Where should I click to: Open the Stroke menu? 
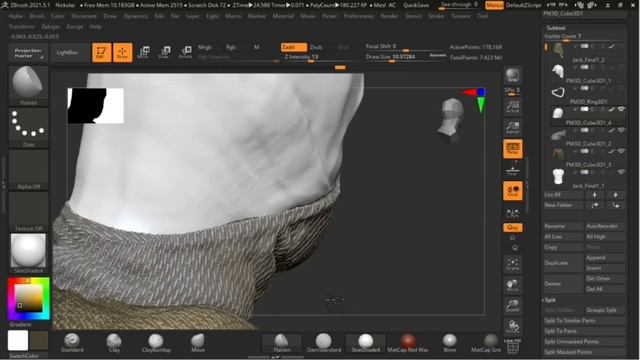click(436, 16)
